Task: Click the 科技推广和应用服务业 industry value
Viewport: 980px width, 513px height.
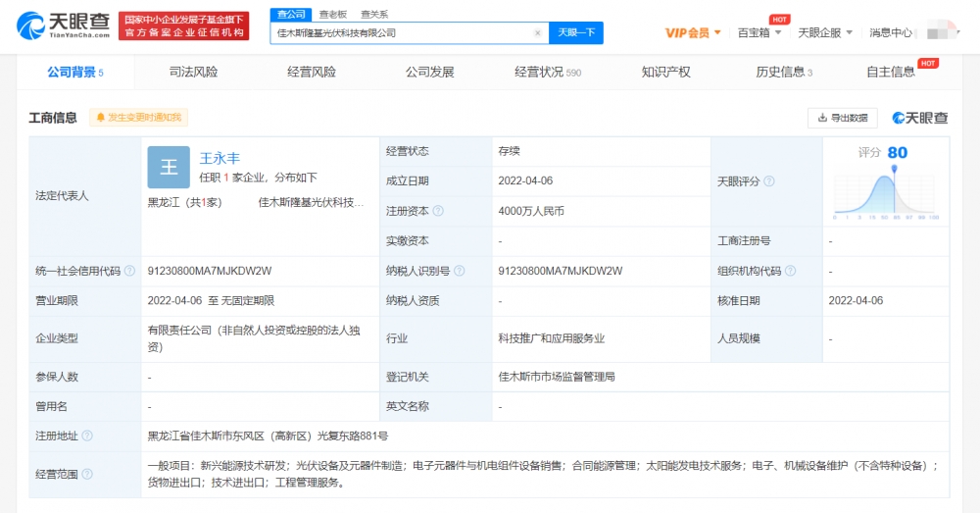Action: point(551,338)
